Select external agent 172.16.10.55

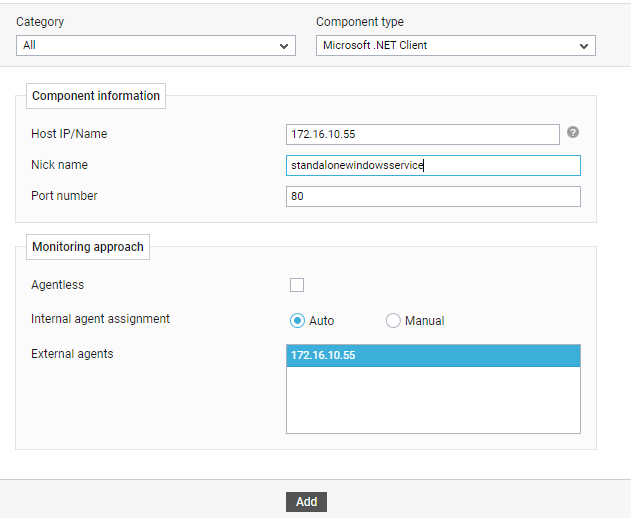click(x=433, y=355)
